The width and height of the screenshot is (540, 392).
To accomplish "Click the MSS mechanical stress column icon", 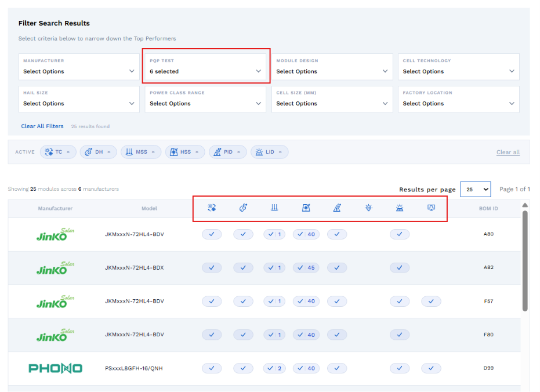I will [x=274, y=208].
